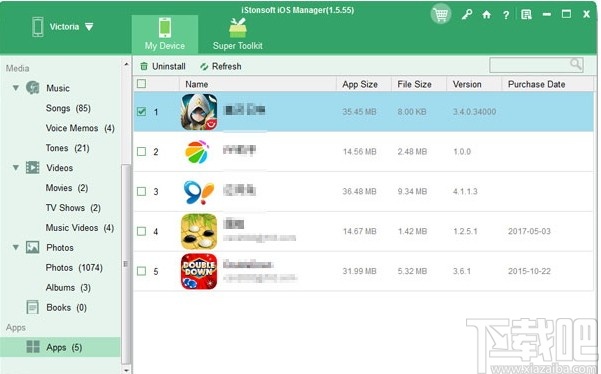This screenshot has height=374, width=601.
Task: Collapse the Videos tree section
Action: (16, 167)
